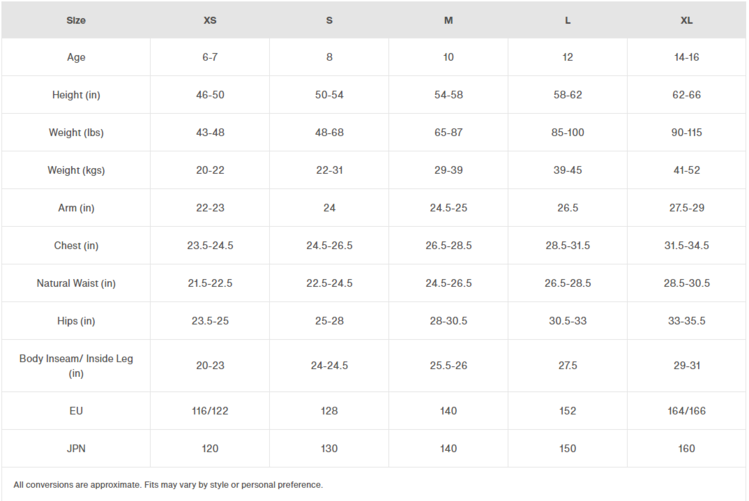The image size is (749, 501).
Task: Click the Age row label
Action: point(76,57)
